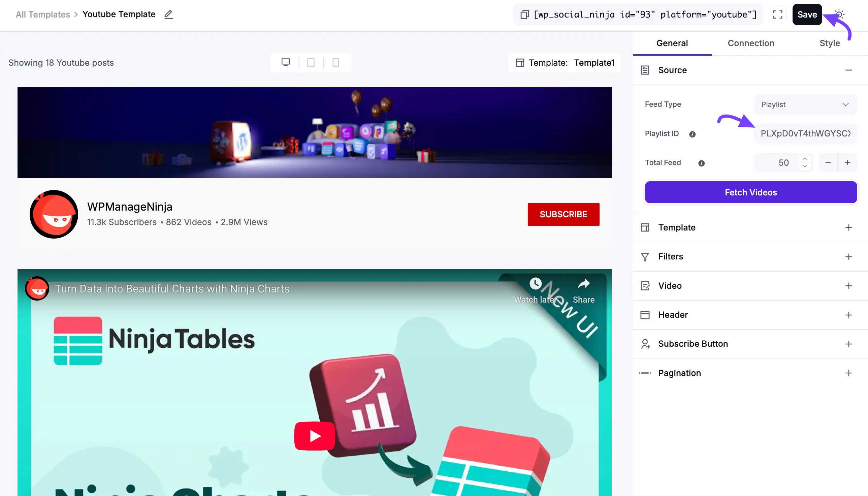Click the Fetch Videos button
The width and height of the screenshot is (868, 496).
pyautogui.click(x=750, y=192)
